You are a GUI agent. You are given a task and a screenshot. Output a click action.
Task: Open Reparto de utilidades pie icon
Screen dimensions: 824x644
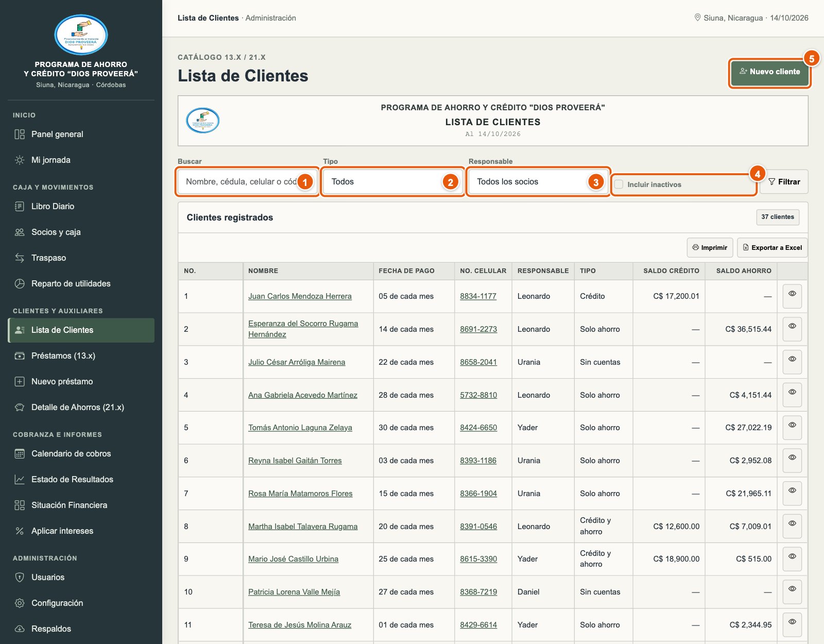click(x=20, y=284)
